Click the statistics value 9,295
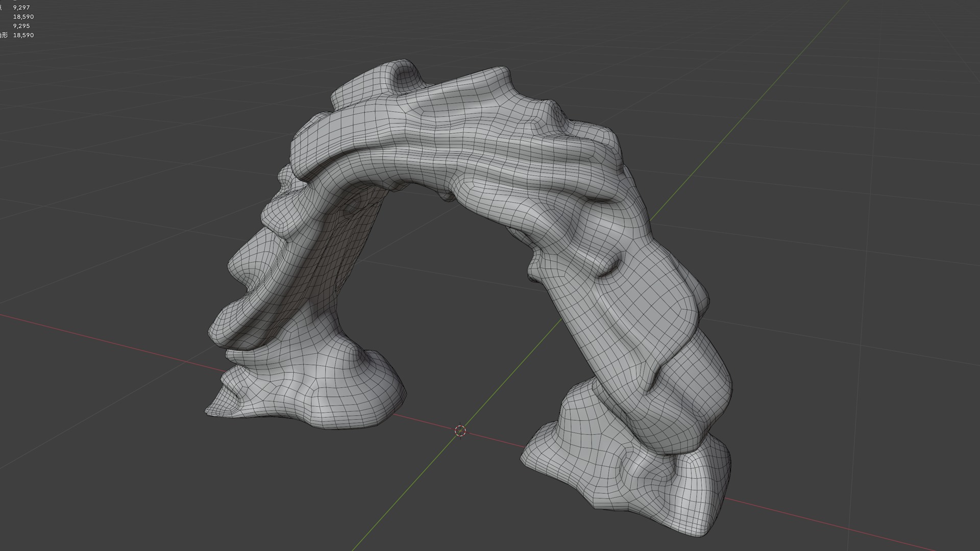Viewport: 980px width, 551px height. pyautogui.click(x=21, y=26)
